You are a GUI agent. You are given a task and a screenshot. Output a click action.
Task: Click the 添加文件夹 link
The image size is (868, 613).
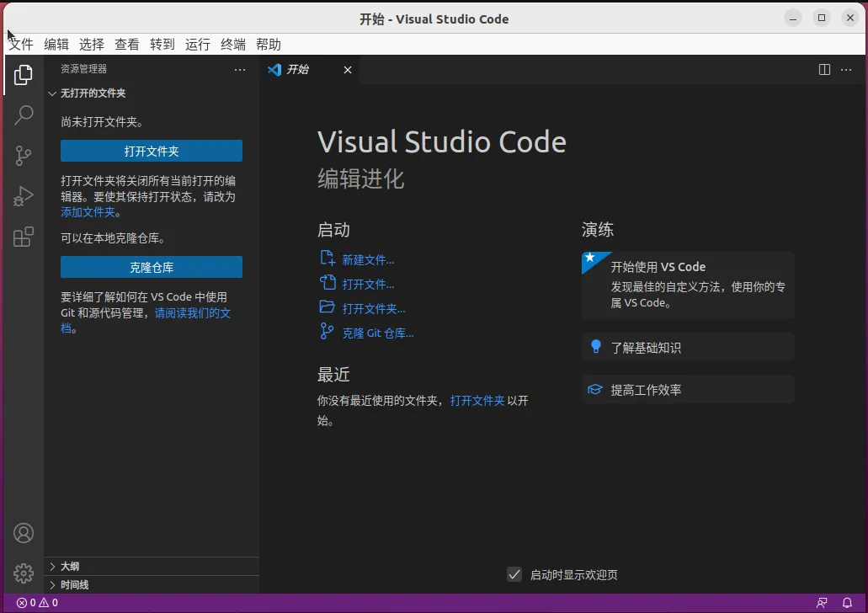click(x=88, y=212)
